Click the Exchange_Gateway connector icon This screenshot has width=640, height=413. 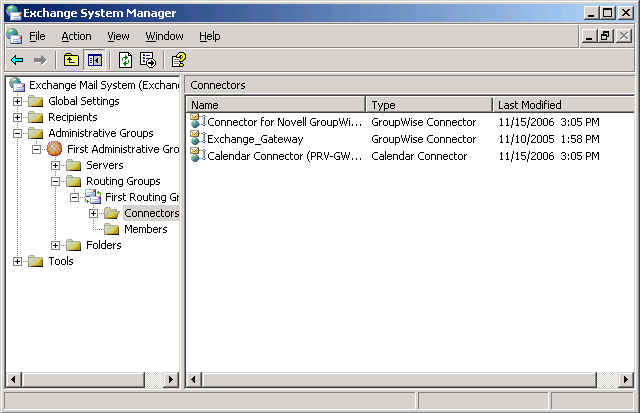198,139
